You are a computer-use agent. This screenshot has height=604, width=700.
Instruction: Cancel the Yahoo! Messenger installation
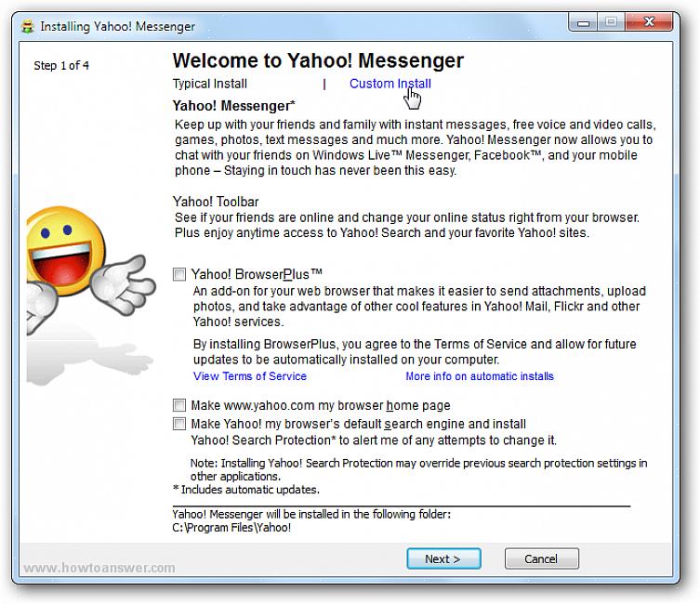click(x=541, y=558)
